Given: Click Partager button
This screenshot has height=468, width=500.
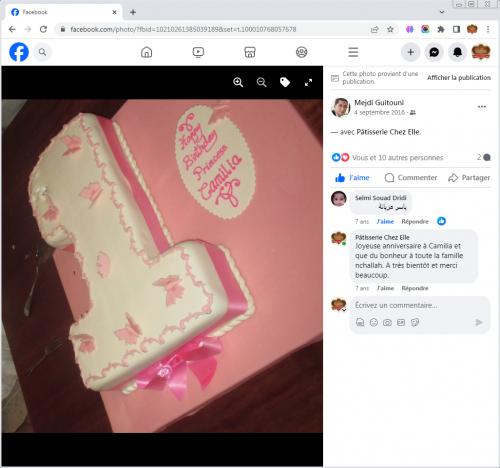Looking at the screenshot, I should click(x=469, y=178).
